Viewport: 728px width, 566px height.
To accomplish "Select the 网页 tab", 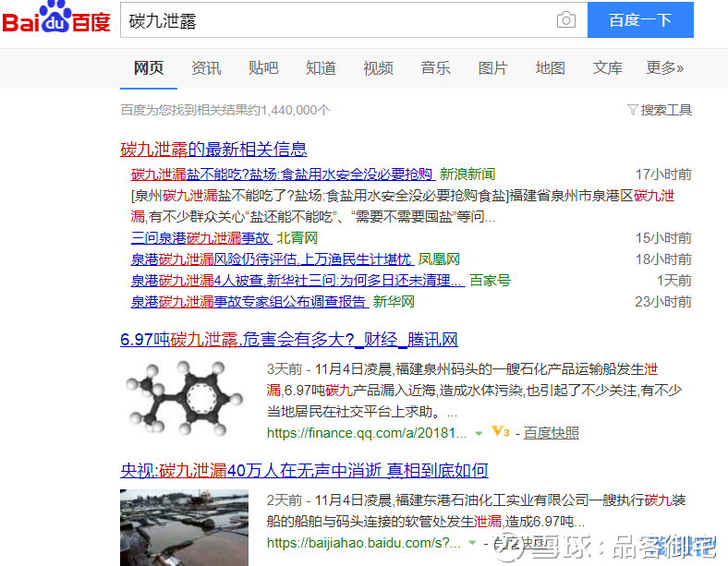I will click(149, 68).
